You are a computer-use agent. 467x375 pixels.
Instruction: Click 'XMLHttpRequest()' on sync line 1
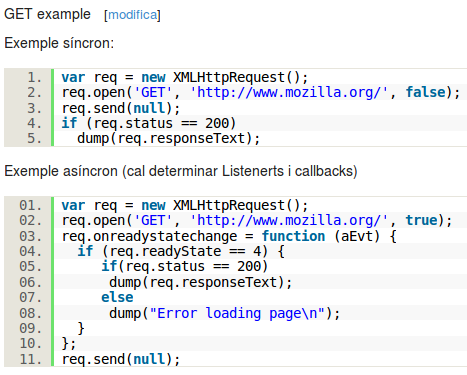[240, 77]
